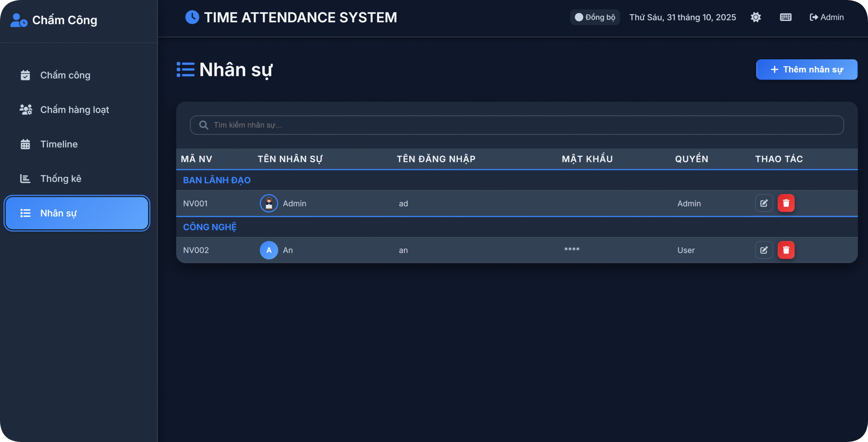Show the Thống kê statistics page
The width and height of the screenshot is (868, 442).
pos(61,179)
